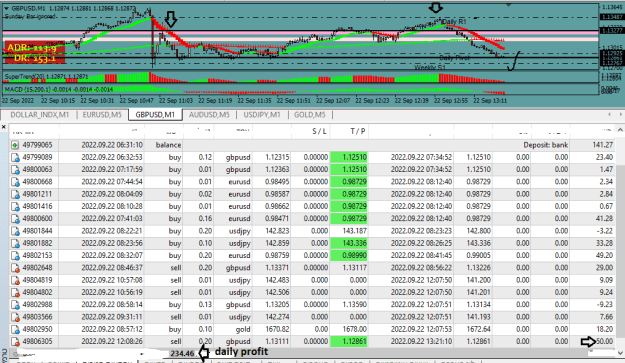Click the deposit amount 141.27
The image size is (625, 363).
tap(603, 145)
